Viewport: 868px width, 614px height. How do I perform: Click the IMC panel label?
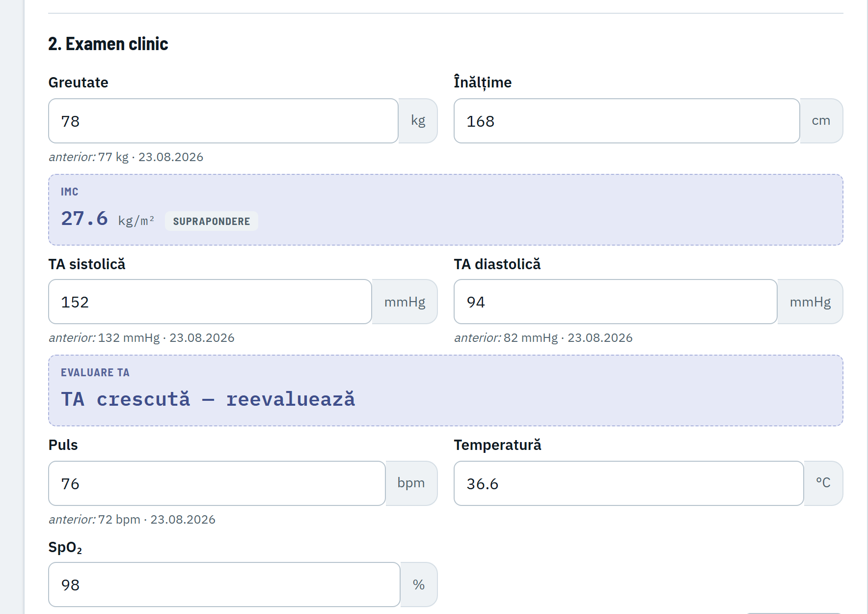point(70,192)
